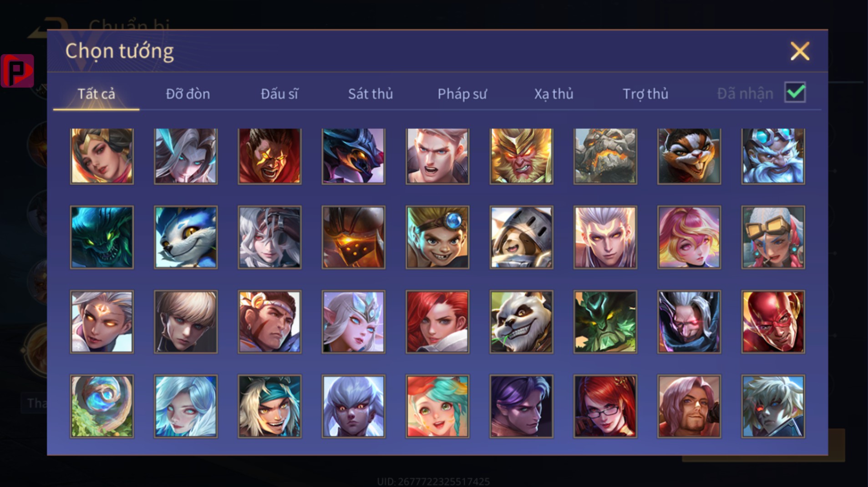
Task: Select the golden monkey king hero portrait
Action: (x=521, y=156)
